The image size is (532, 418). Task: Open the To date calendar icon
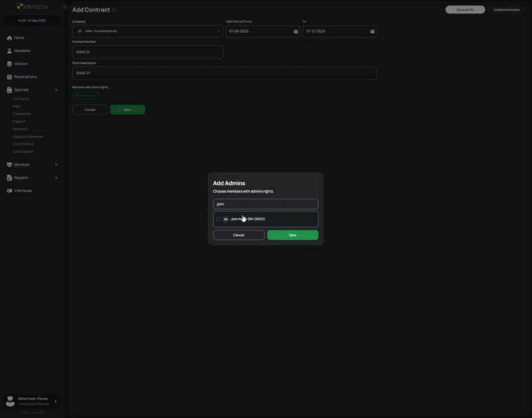coord(372,31)
